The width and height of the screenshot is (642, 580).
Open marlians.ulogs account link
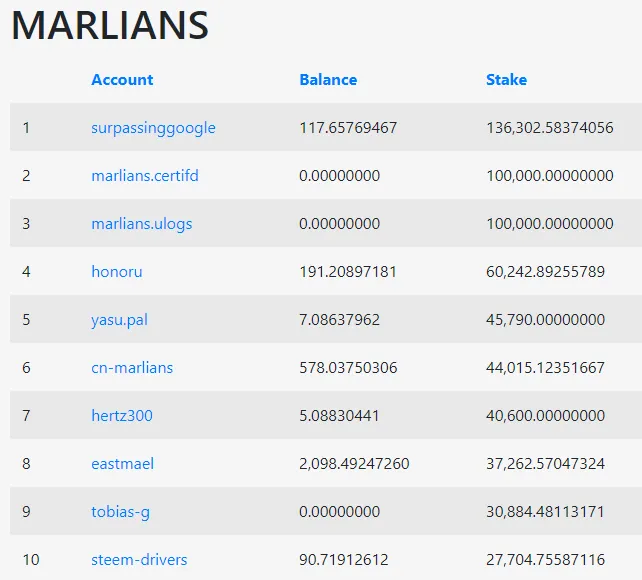pos(142,224)
